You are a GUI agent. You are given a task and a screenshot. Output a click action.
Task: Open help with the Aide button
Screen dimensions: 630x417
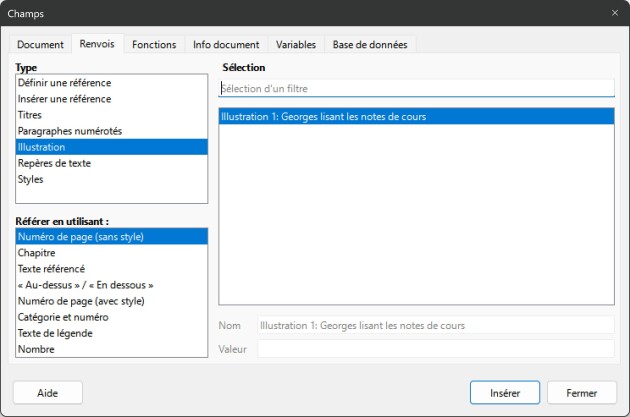pyautogui.click(x=47, y=393)
